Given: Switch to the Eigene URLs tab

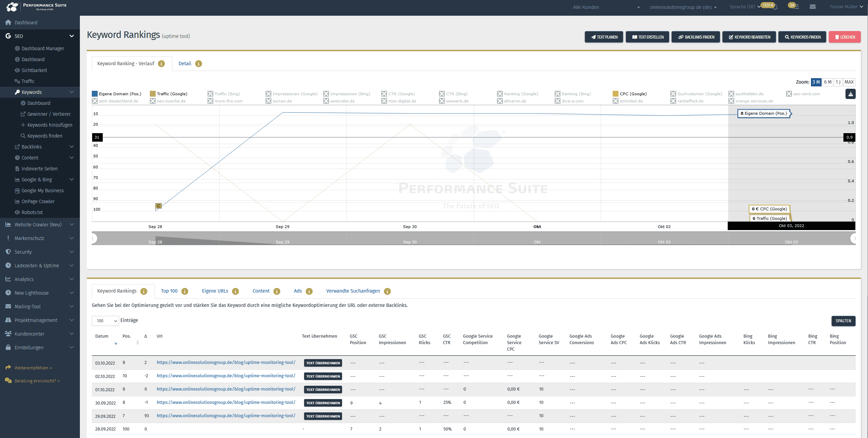Looking at the screenshot, I should (x=215, y=291).
